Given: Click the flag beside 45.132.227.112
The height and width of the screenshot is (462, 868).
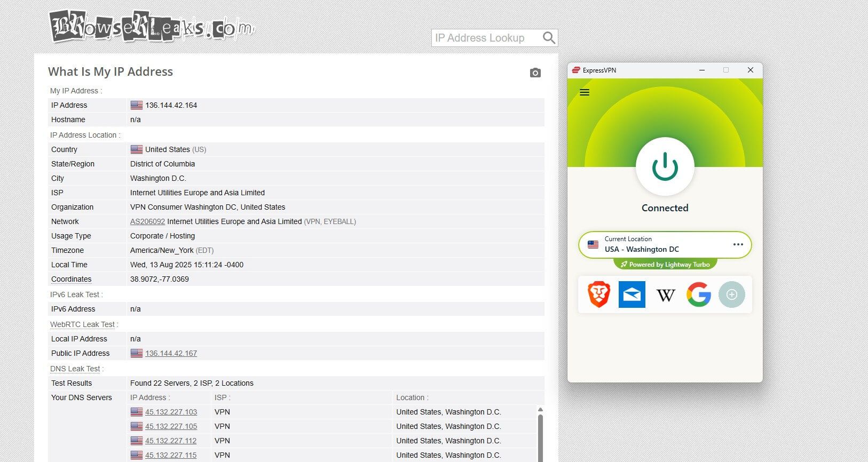Looking at the screenshot, I should point(137,441).
